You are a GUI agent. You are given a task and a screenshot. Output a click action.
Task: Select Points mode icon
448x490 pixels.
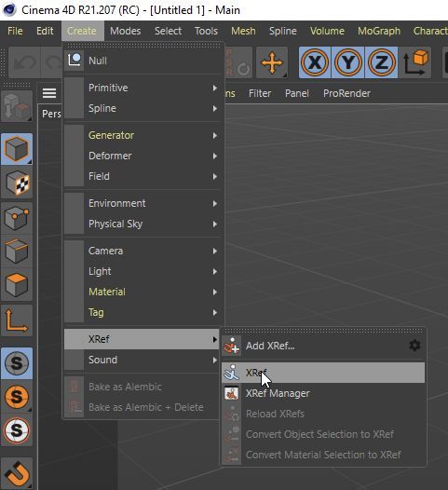pyautogui.click(x=17, y=218)
